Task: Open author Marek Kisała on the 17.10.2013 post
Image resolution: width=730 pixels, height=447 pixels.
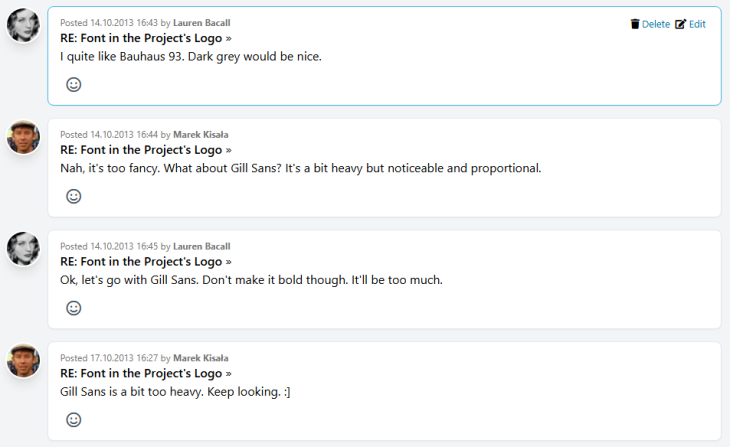Action: (200, 358)
